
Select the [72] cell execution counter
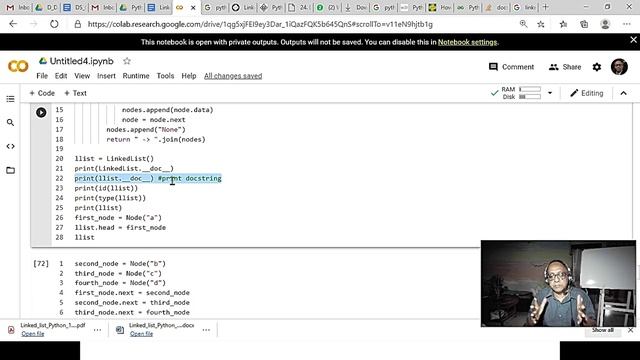coord(41,264)
